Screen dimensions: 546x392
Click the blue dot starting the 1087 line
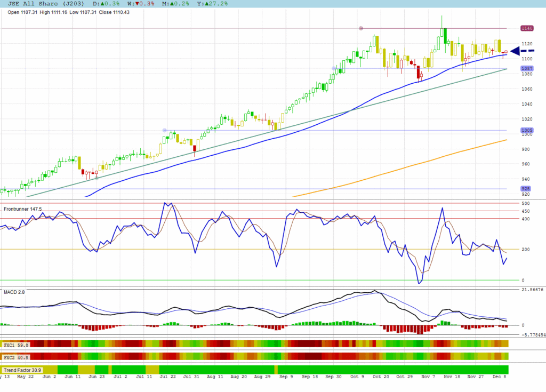(x=334, y=68)
